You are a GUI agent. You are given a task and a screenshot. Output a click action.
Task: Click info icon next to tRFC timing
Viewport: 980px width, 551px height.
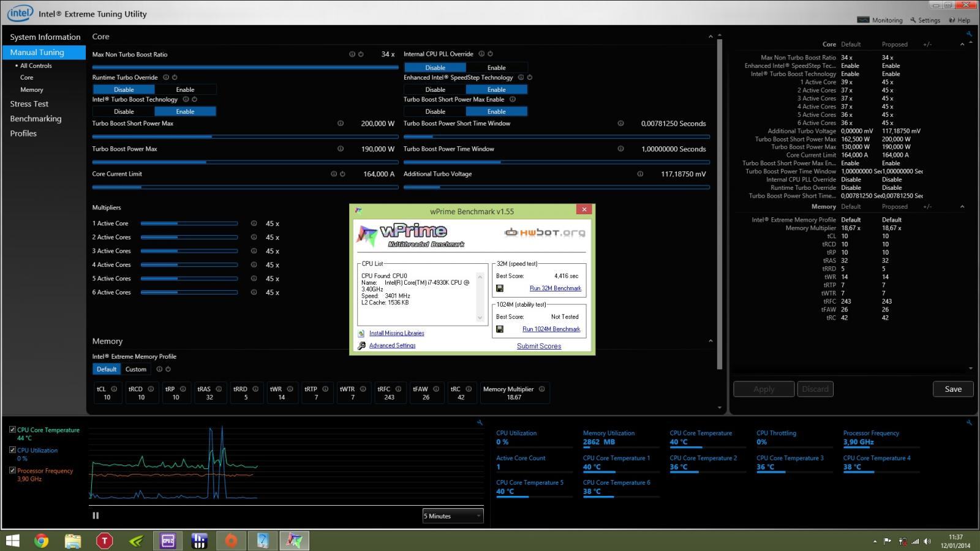398,389
